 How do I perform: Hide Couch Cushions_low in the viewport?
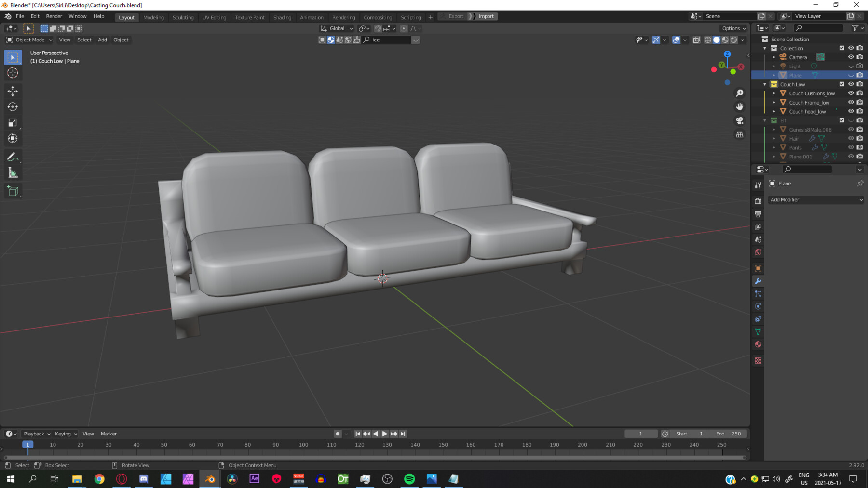tap(851, 93)
